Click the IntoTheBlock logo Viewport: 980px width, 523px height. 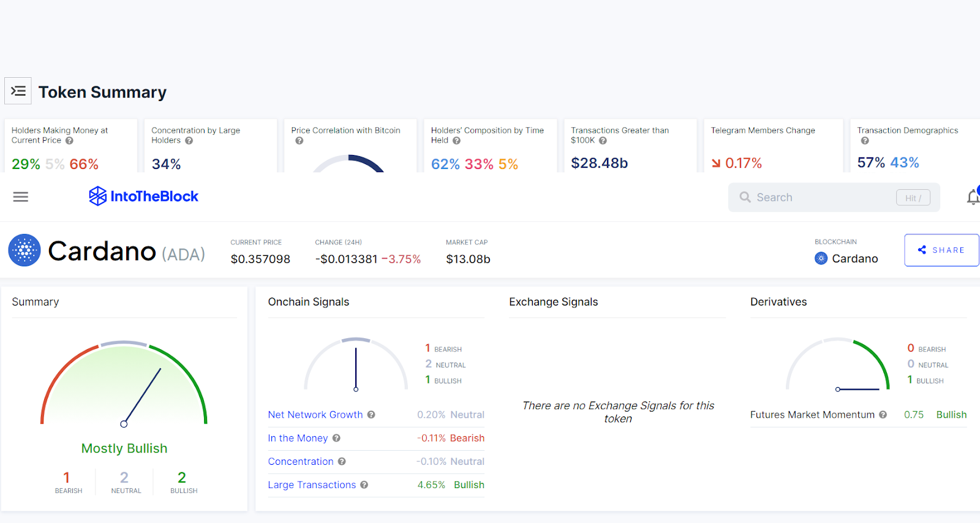pos(143,196)
